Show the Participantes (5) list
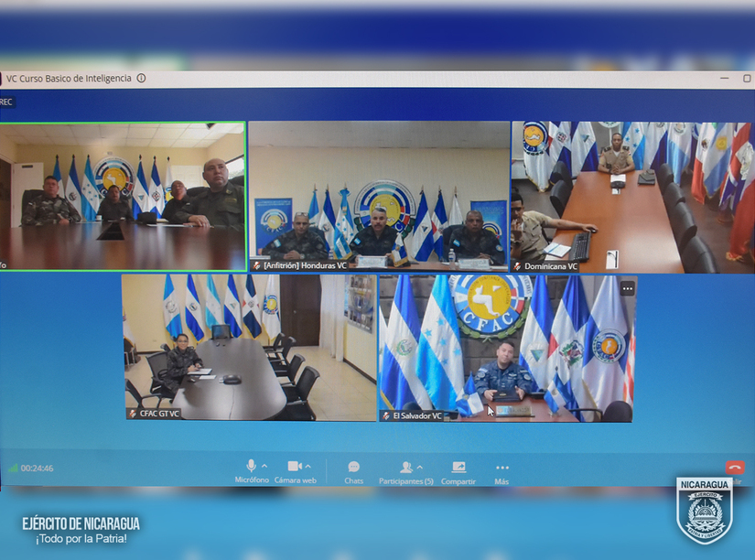The width and height of the screenshot is (755, 560). click(406, 468)
